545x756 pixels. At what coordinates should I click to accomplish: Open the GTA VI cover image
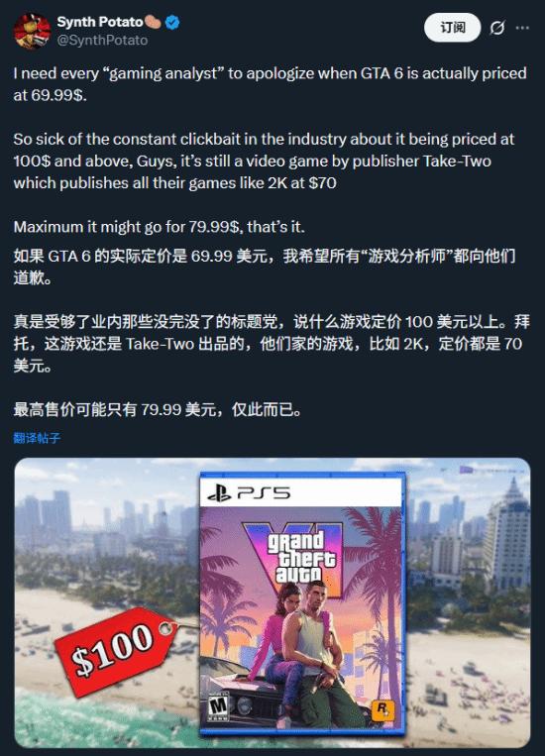click(x=303, y=603)
